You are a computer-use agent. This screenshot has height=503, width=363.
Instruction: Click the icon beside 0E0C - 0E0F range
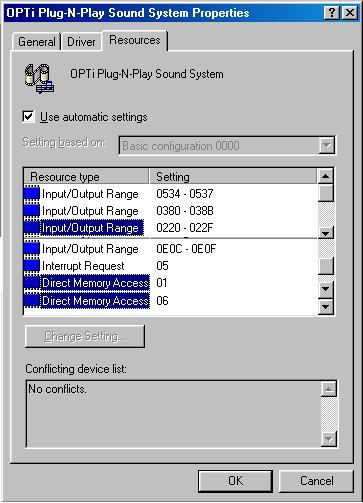(32, 249)
